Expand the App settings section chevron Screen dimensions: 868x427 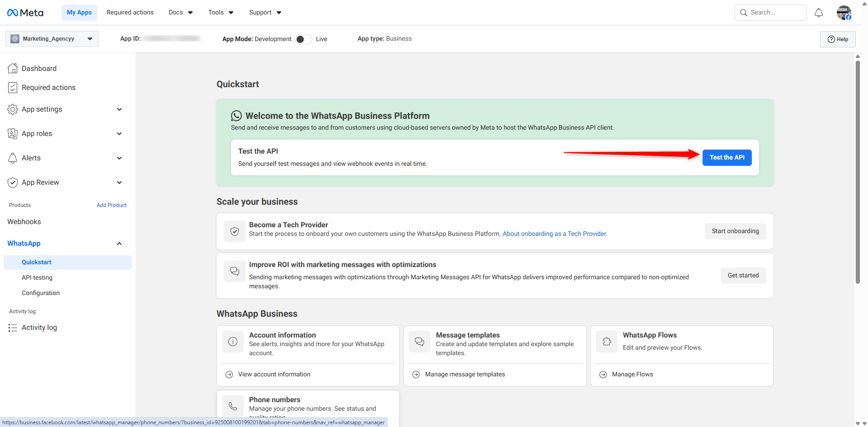click(x=119, y=109)
